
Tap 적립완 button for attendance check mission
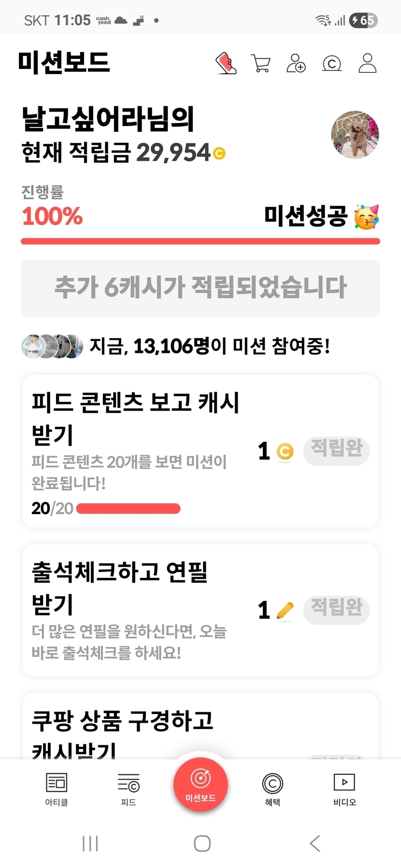coord(336,610)
